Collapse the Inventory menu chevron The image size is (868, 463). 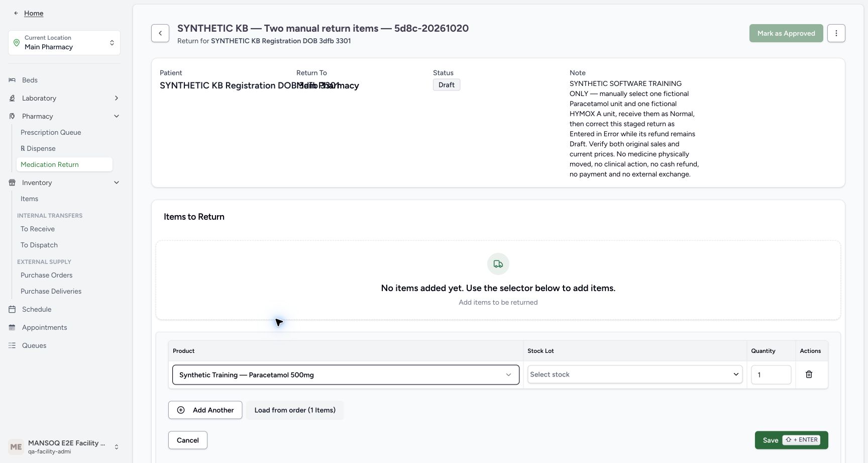click(117, 182)
